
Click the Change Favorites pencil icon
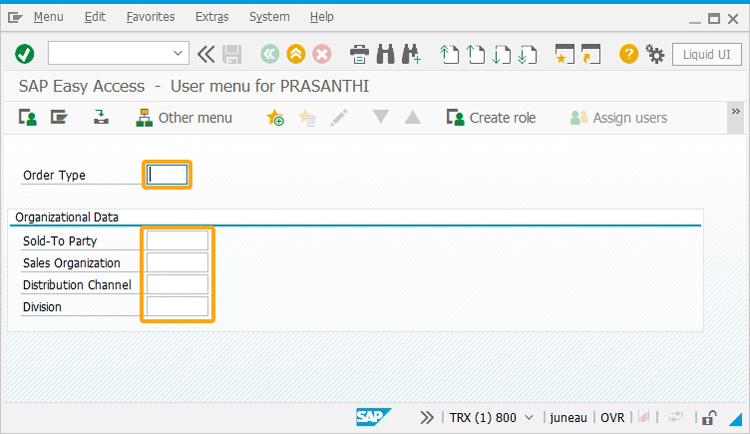339,118
